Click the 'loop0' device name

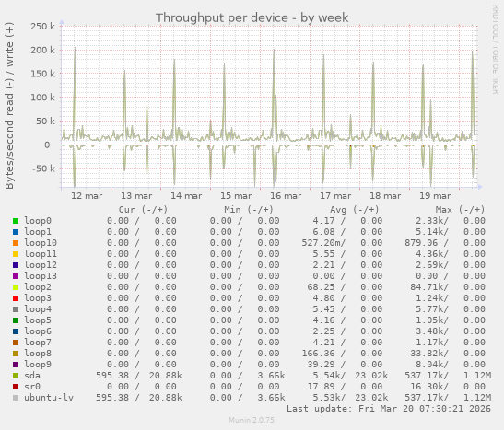click(x=38, y=221)
